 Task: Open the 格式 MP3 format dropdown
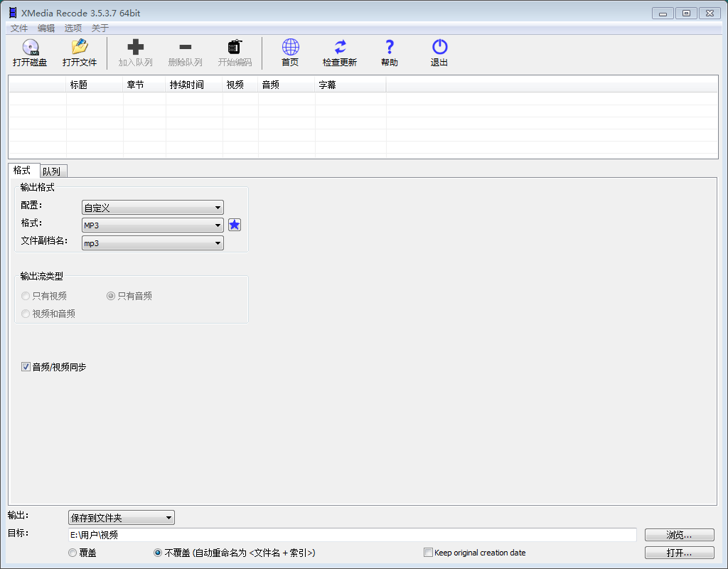(152, 225)
